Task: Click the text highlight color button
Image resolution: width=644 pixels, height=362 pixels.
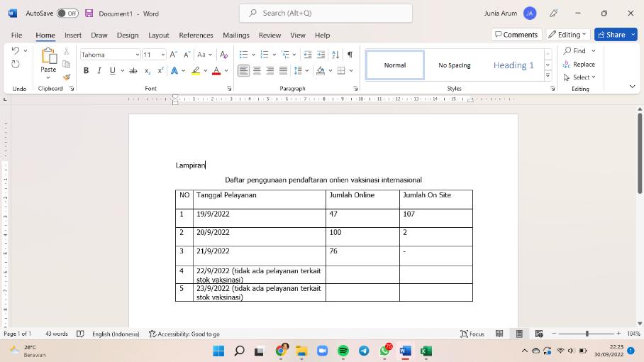Action: click(196, 71)
